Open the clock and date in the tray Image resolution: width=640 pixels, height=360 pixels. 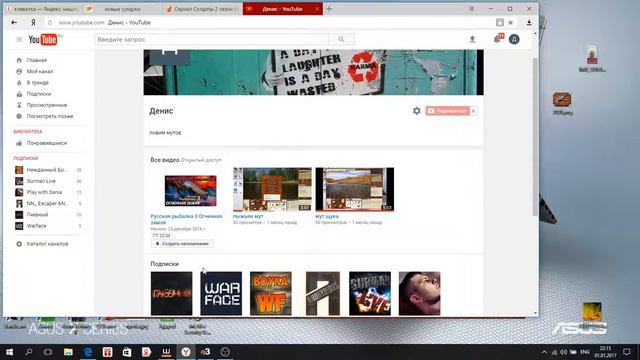(x=605, y=352)
